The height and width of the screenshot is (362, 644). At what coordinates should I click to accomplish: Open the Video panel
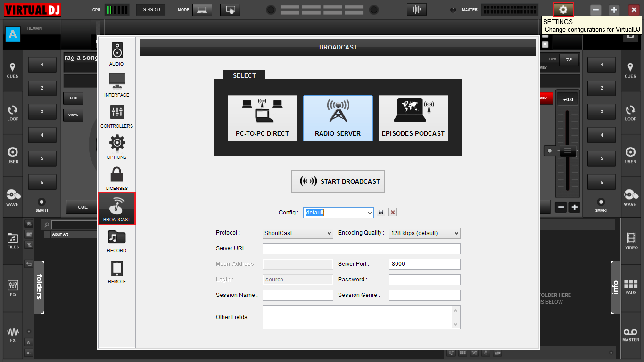tap(631, 241)
